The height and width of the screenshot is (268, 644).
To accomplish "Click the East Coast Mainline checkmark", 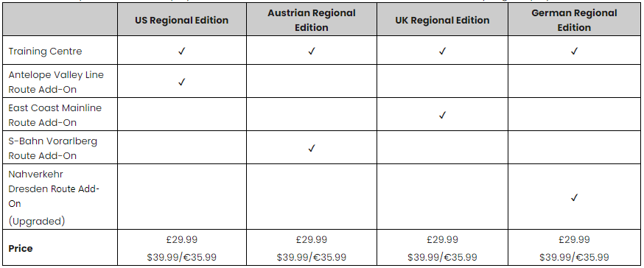I will (x=442, y=116).
